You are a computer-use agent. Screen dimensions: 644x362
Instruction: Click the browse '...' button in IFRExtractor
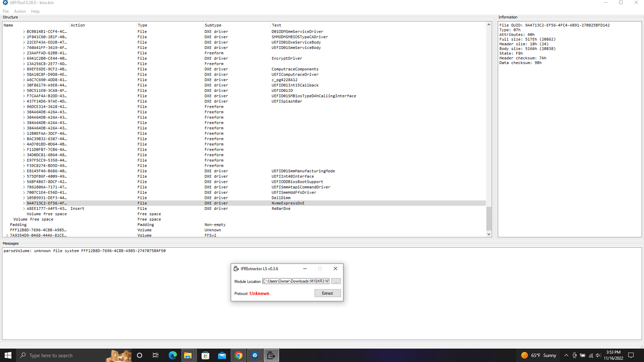pos(336,281)
